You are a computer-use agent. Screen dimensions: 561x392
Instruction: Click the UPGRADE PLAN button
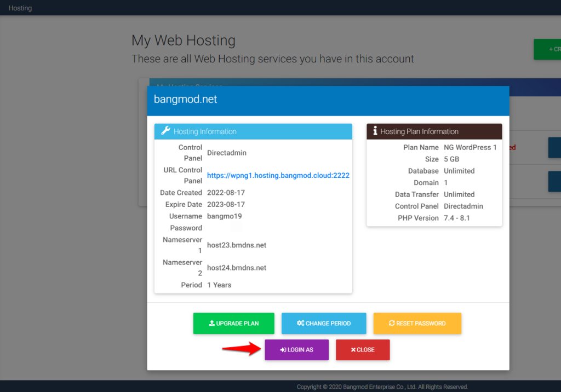(x=234, y=324)
